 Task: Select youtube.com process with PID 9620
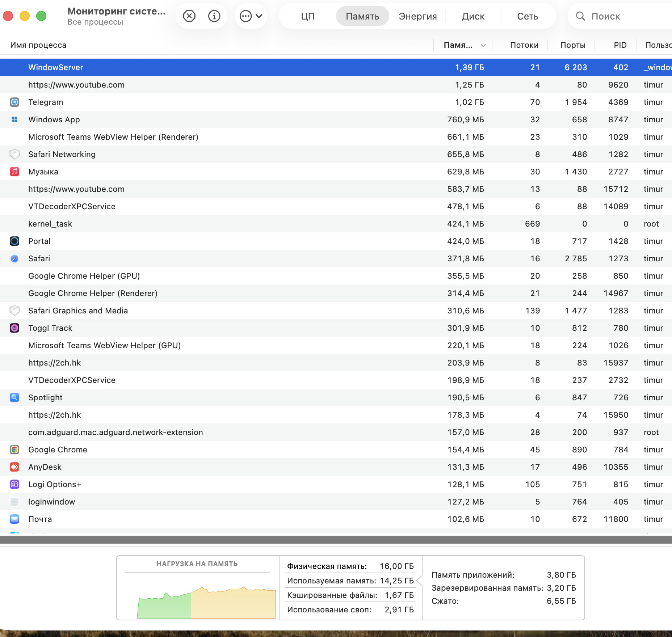point(336,85)
